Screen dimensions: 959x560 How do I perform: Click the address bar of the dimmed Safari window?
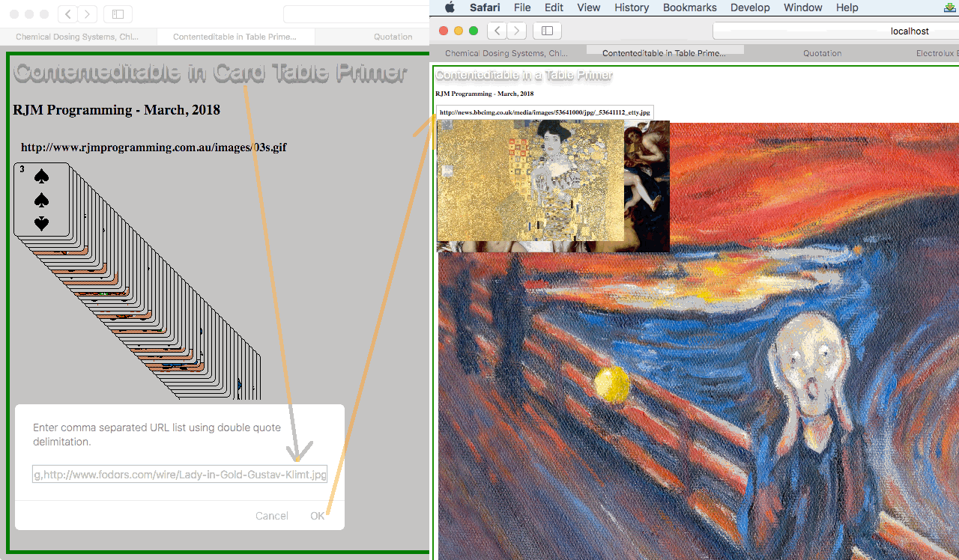tap(356, 14)
